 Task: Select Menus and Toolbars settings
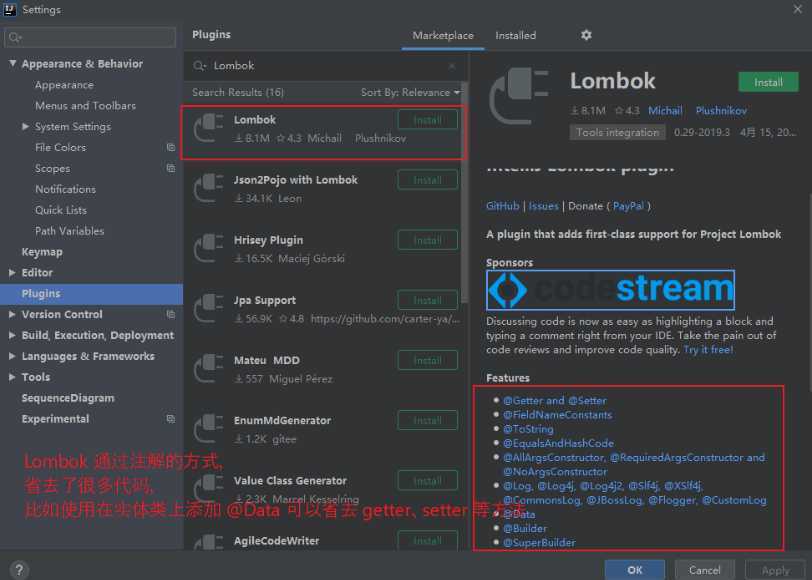click(x=85, y=105)
